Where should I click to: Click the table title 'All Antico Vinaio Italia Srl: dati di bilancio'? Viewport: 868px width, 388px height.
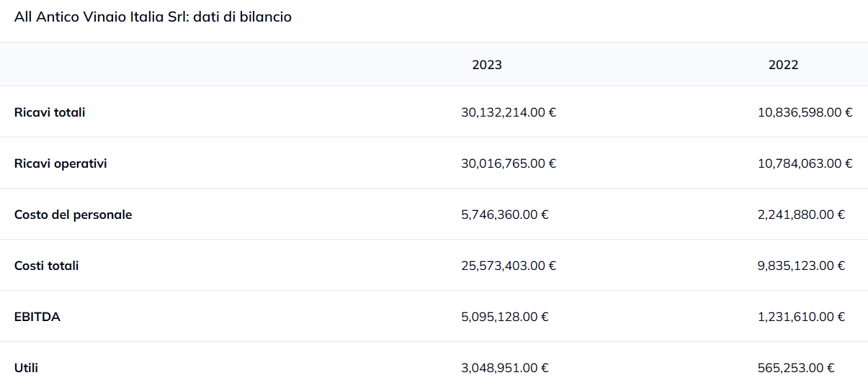(x=153, y=17)
